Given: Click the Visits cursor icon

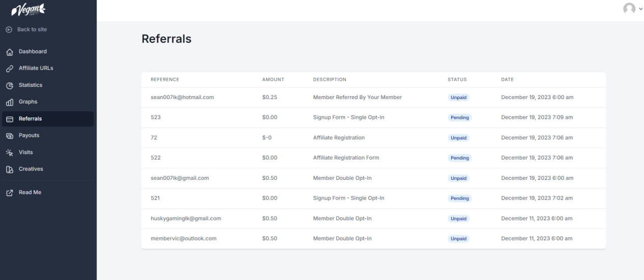Looking at the screenshot, I should [10, 152].
